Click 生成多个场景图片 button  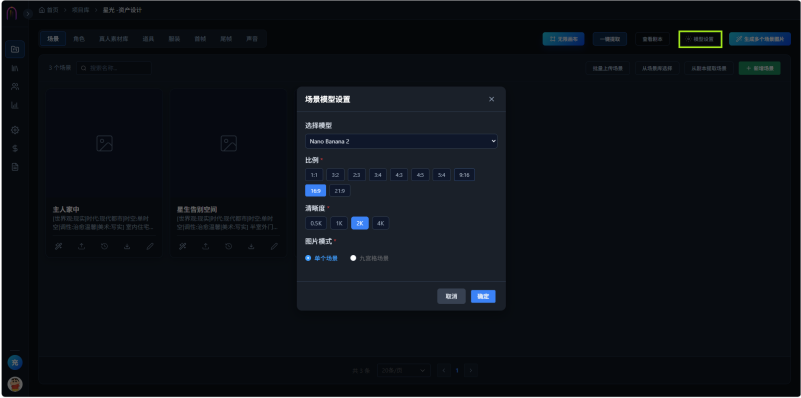click(760, 39)
